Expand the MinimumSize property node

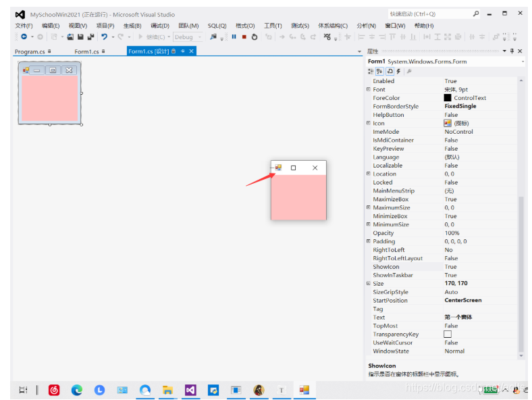369,224
